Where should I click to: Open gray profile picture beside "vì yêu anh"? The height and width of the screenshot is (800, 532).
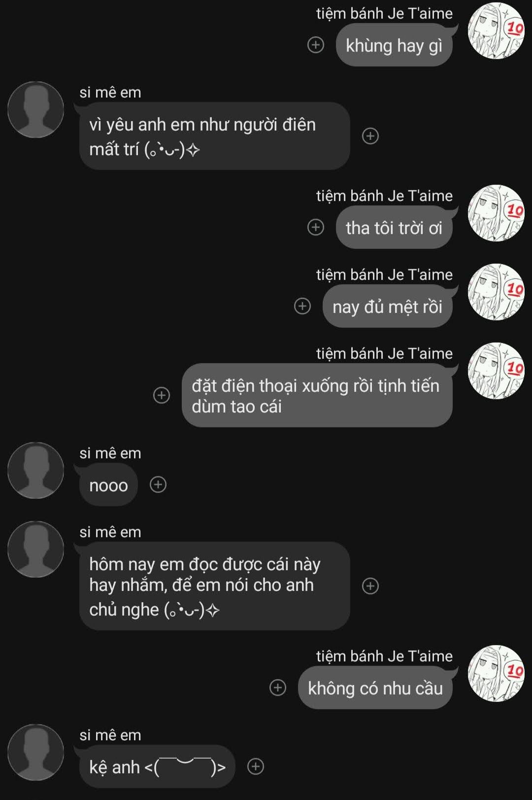(x=35, y=109)
